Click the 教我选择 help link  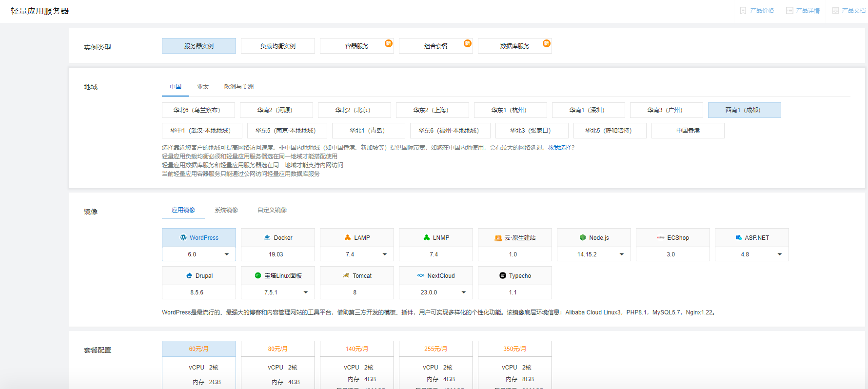[x=561, y=148]
